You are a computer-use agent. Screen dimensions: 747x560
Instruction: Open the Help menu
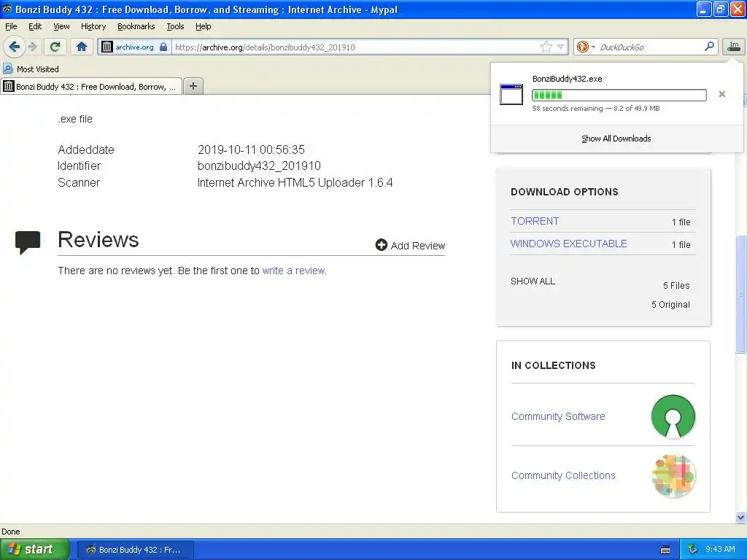click(203, 26)
